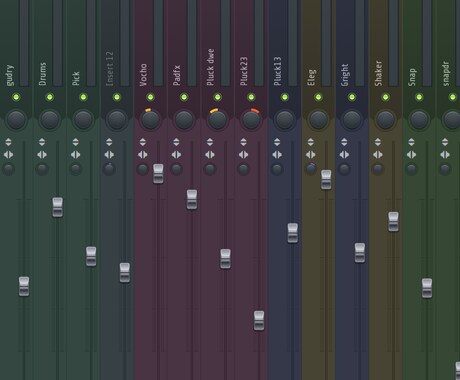The width and height of the screenshot is (460, 380).
Task: Click the Vocho pan knob
Action: 150,120
